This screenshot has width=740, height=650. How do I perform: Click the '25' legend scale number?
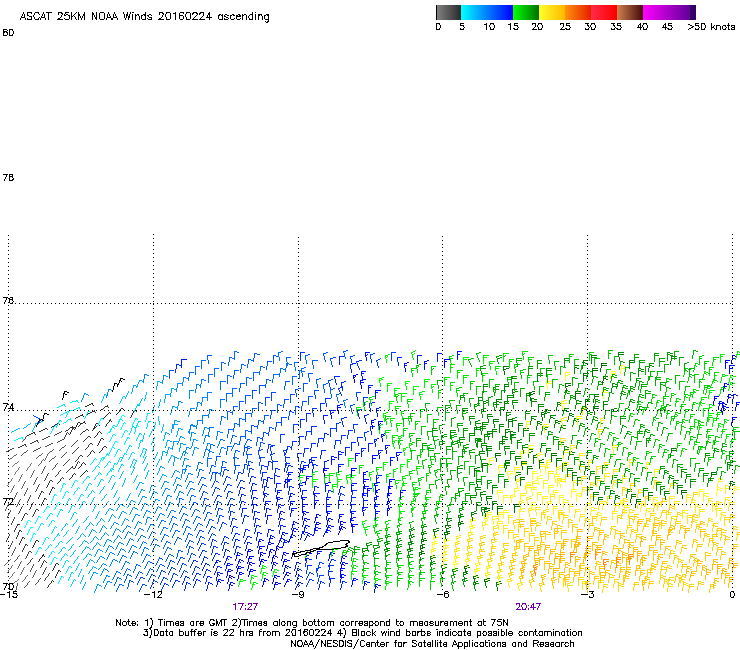click(x=565, y=27)
